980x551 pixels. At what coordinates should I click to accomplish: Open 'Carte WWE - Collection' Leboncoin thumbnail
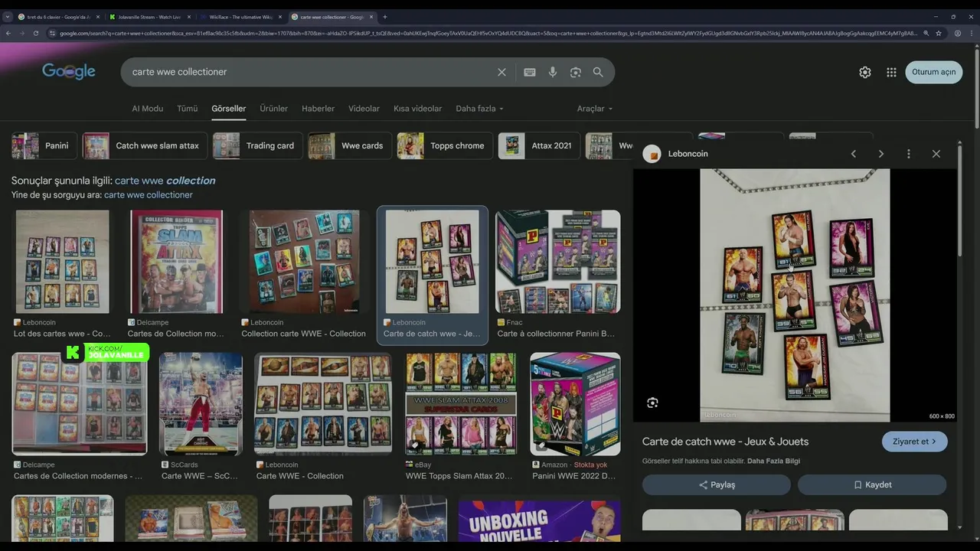pyautogui.click(x=323, y=404)
